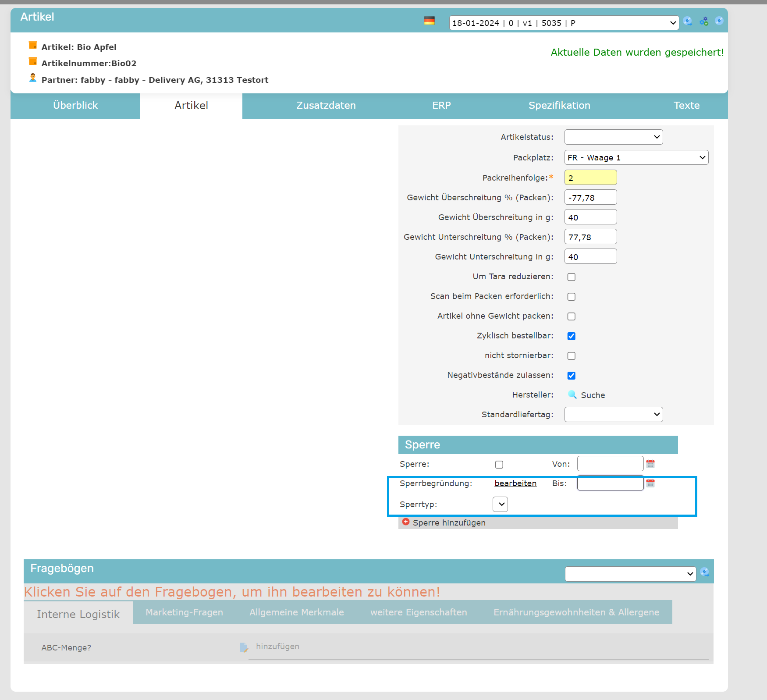Click the Hersteller search magnifier icon
Screen dimensions: 767x700
click(x=572, y=394)
